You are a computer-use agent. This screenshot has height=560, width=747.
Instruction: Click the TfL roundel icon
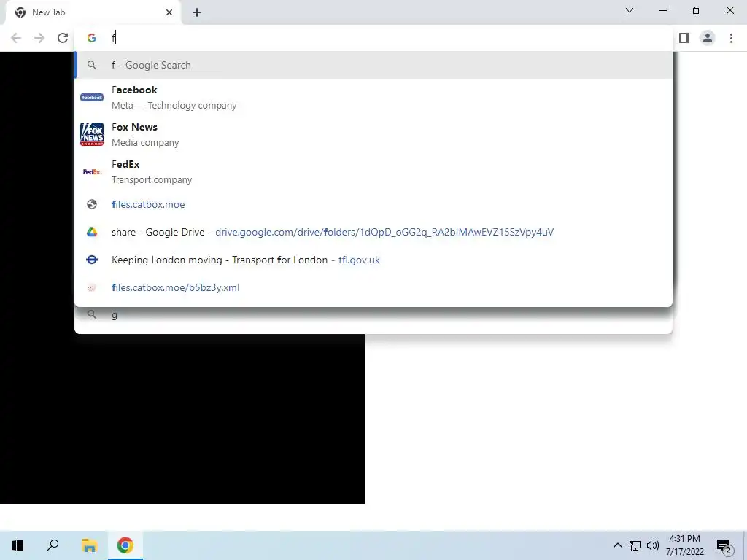click(x=92, y=260)
